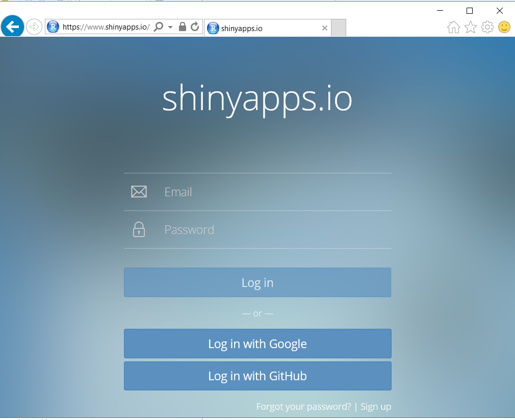The height and width of the screenshot is (420, 515).
Task: Open the browser home page icon
Action: pyautogui.click(x=454, y=27)
